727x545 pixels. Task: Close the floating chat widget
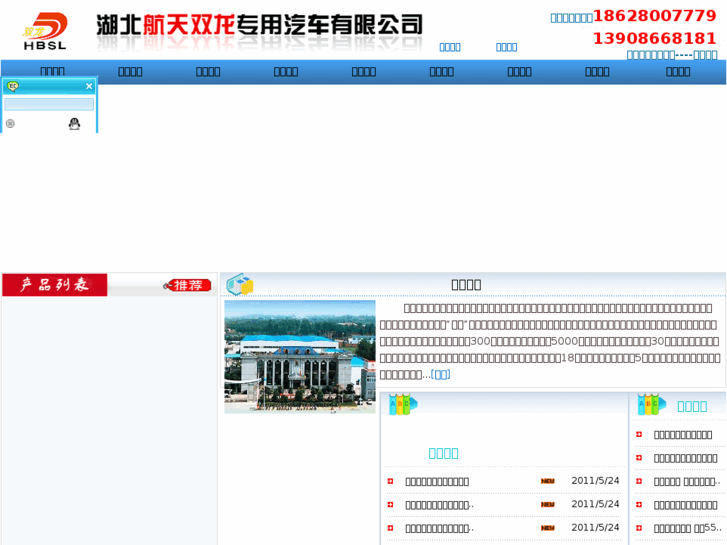89,86
